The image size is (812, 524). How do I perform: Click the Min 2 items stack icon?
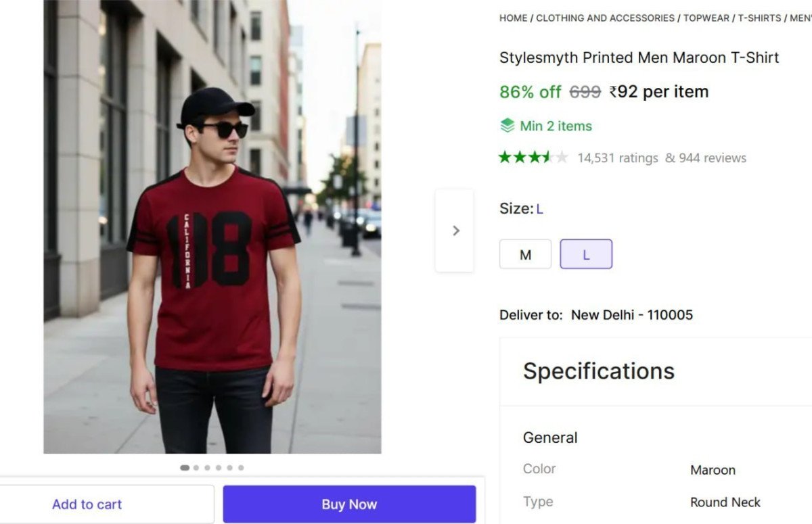[x=507, y=125]
